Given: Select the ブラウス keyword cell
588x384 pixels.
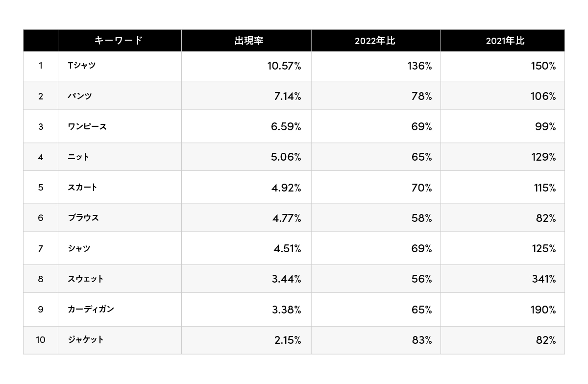Looking at the screenshot, I should coord(83,217).
